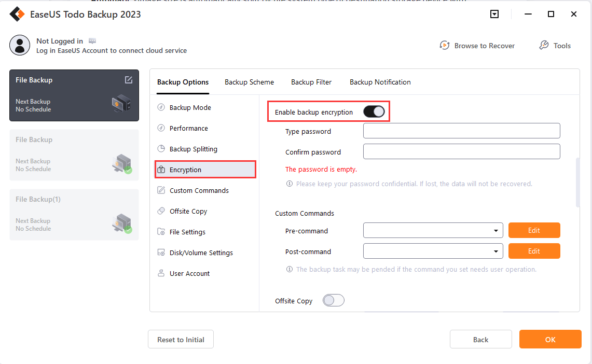Screen dimensions: 592x364
Task: Open the title bar dropdown menu icon
Action: point(494,15)
